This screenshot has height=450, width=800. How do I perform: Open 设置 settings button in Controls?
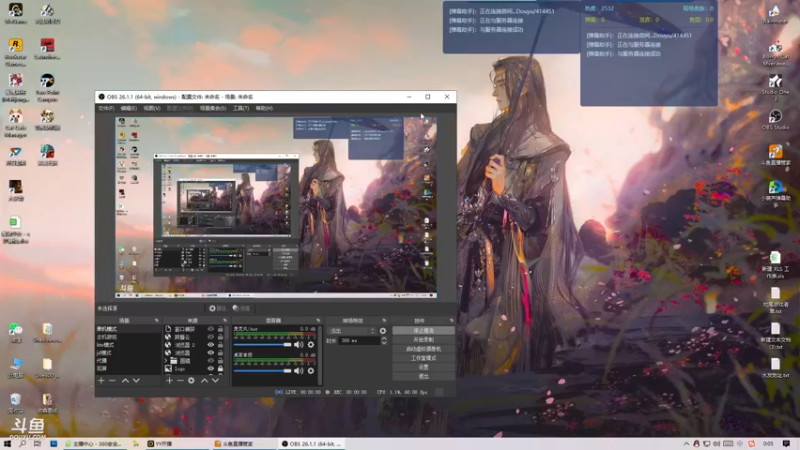[423, 367]
